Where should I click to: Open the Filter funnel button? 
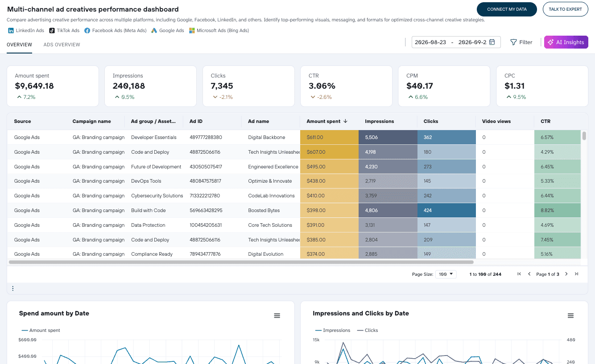[521, 42]
